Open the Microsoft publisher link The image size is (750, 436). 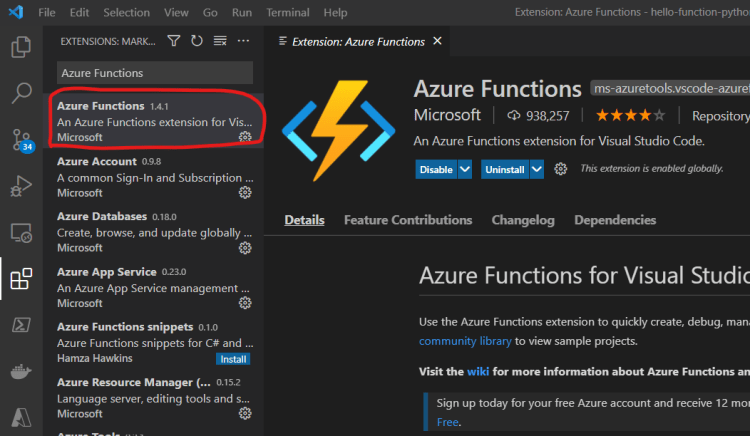click(447, 115)
